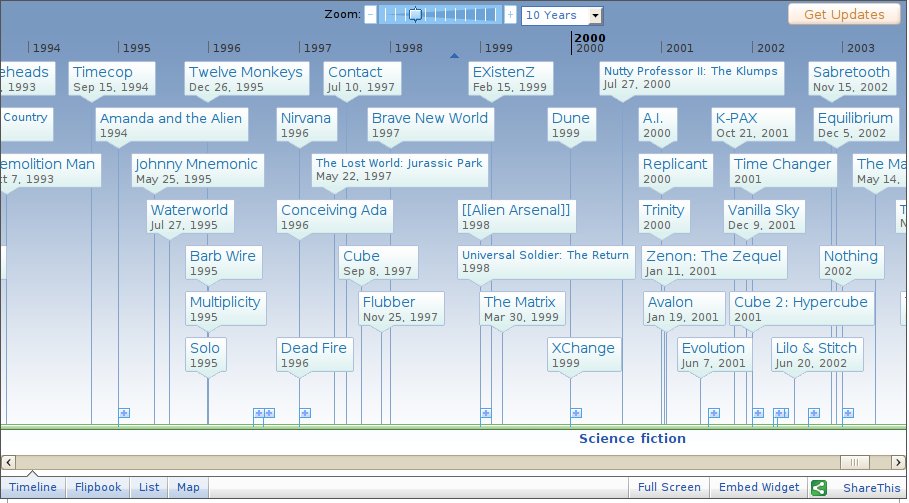Screen dimensions: 909x503
Task: Open the Avalon event
Action: click(x=684, y=308)
